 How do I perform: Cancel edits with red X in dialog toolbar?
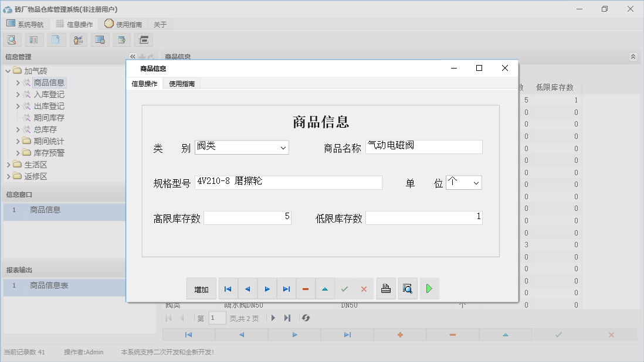(x=364, y=288)
